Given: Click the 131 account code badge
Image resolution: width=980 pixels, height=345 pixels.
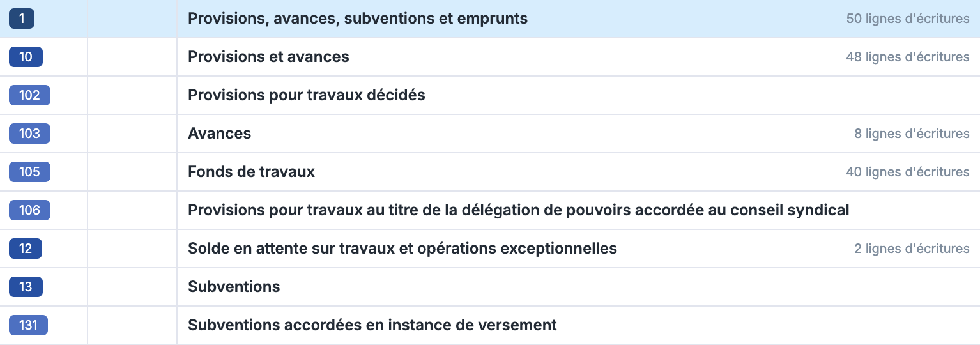Looking at the screenshot, I should coord(28,325).
